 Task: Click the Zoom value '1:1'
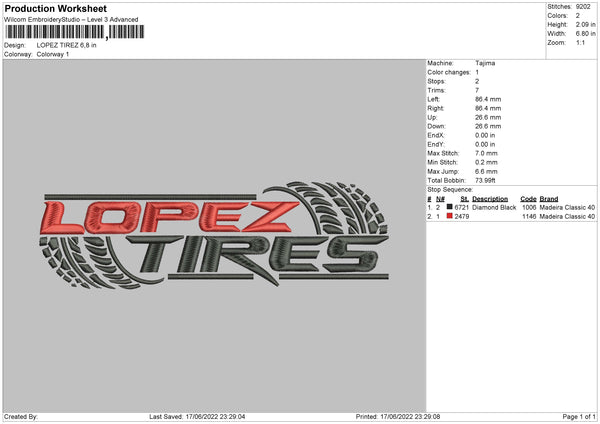pyautogui.click(x=580, y=42)
